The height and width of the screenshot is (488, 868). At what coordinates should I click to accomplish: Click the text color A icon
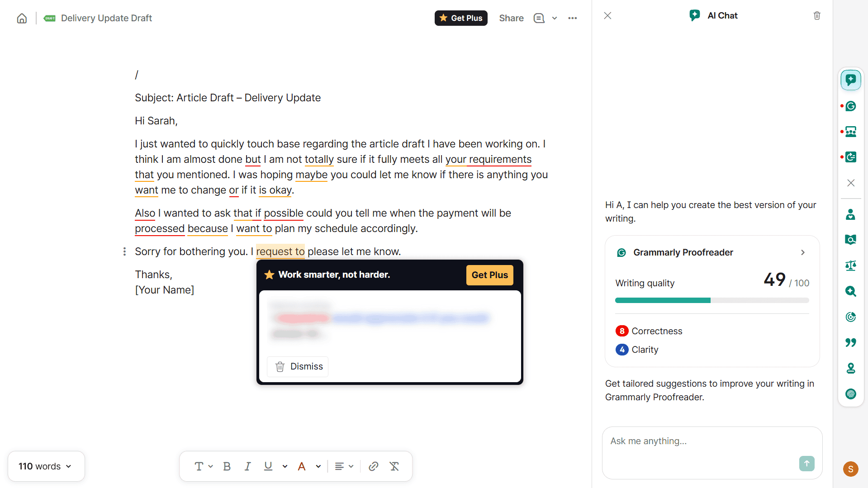[302, 466]
